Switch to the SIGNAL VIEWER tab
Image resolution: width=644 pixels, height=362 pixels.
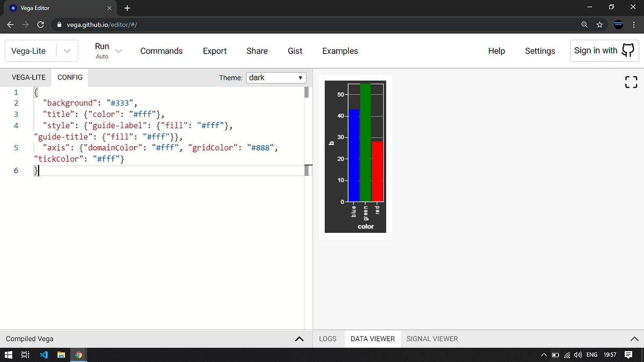point(432,338)
